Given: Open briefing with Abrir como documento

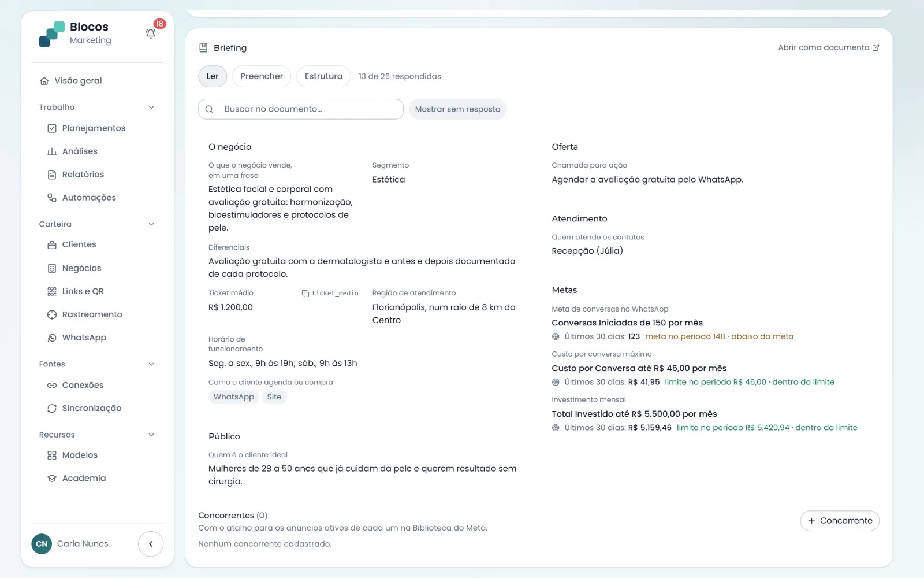Looking at the screenshot, I should [x=828, y=47].
